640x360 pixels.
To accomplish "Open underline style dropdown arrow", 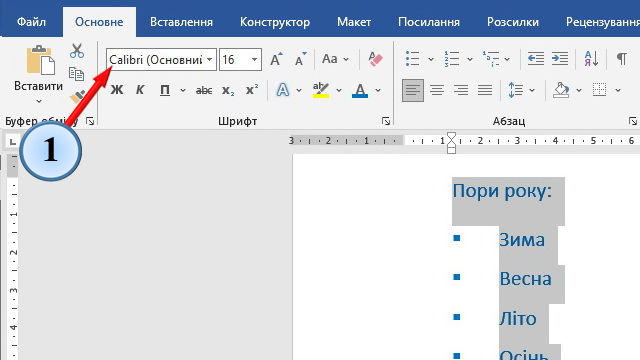I will click(x=182, y=90).
